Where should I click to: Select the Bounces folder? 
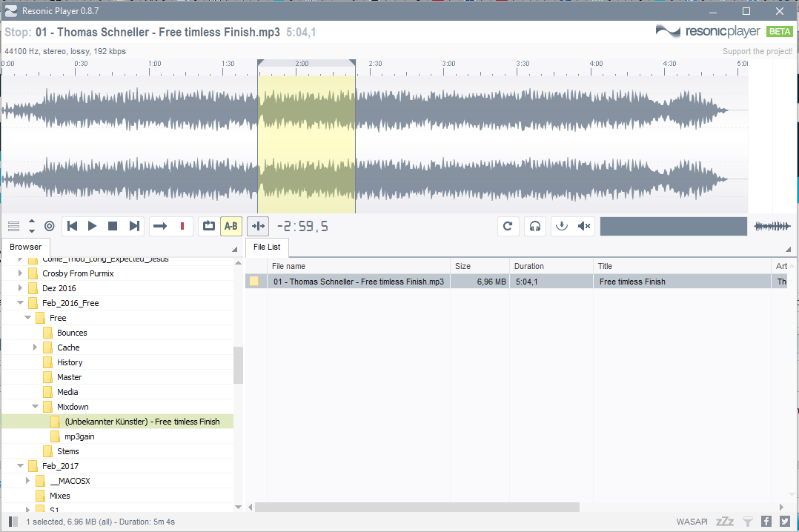[72, 333]
